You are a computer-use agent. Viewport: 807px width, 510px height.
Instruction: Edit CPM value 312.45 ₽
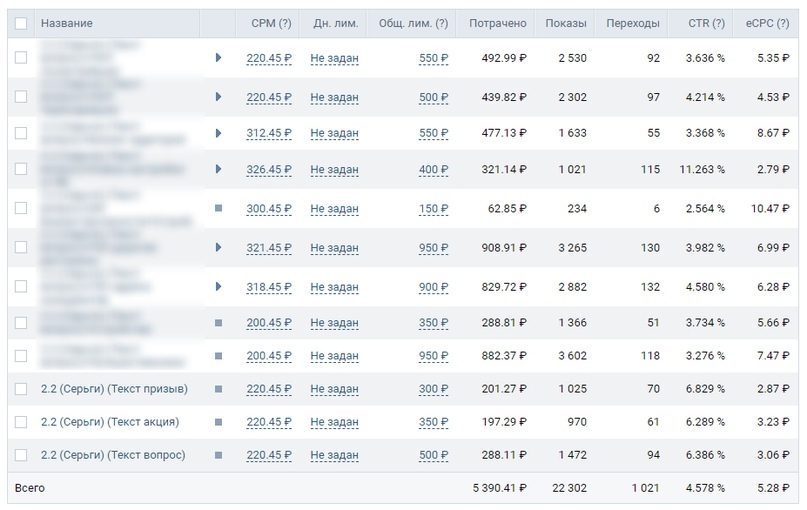[x=269, y=131]
